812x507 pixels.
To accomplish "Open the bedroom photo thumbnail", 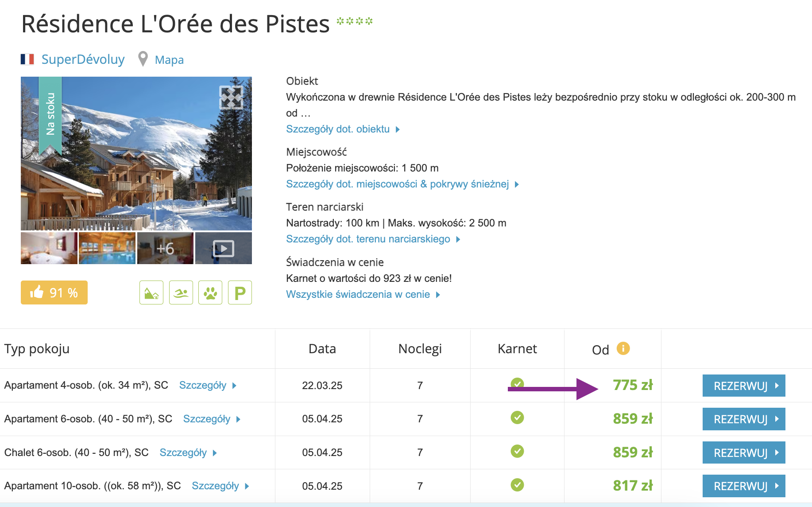I will point(49,248).
